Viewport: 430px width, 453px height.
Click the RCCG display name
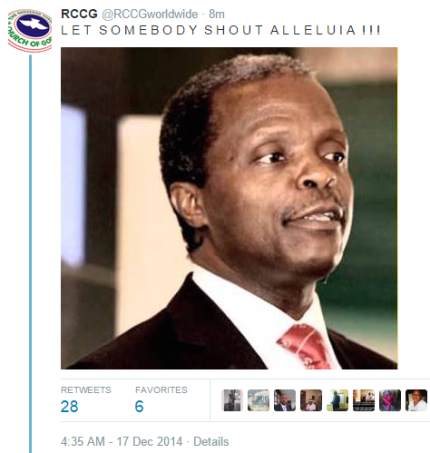79,14
